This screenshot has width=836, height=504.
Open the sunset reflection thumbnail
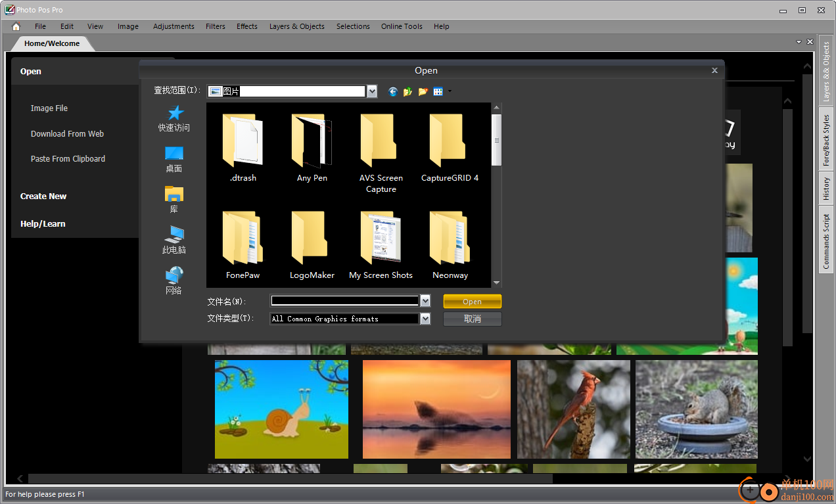pyautogui.click(x=436, y=409)
